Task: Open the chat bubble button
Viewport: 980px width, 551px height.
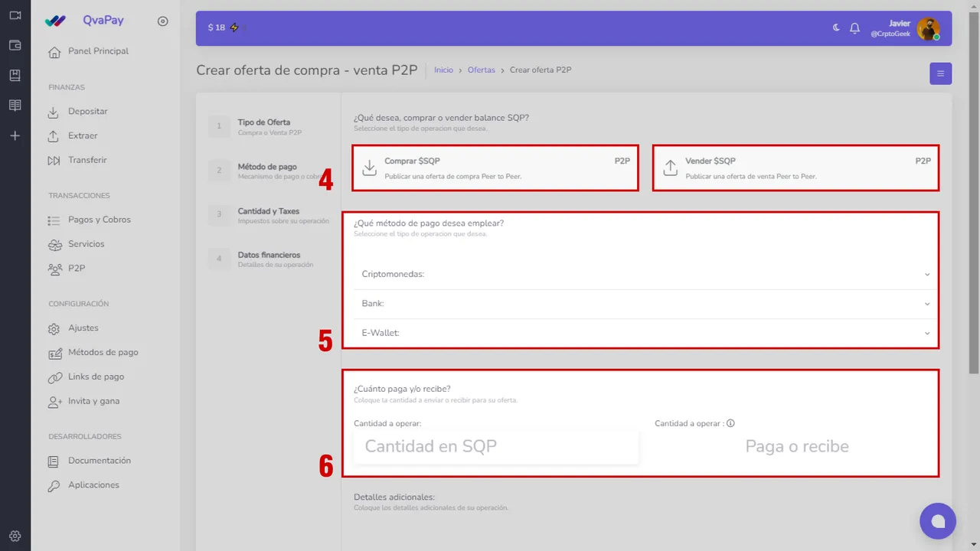Action: click(x=938, y=521)
